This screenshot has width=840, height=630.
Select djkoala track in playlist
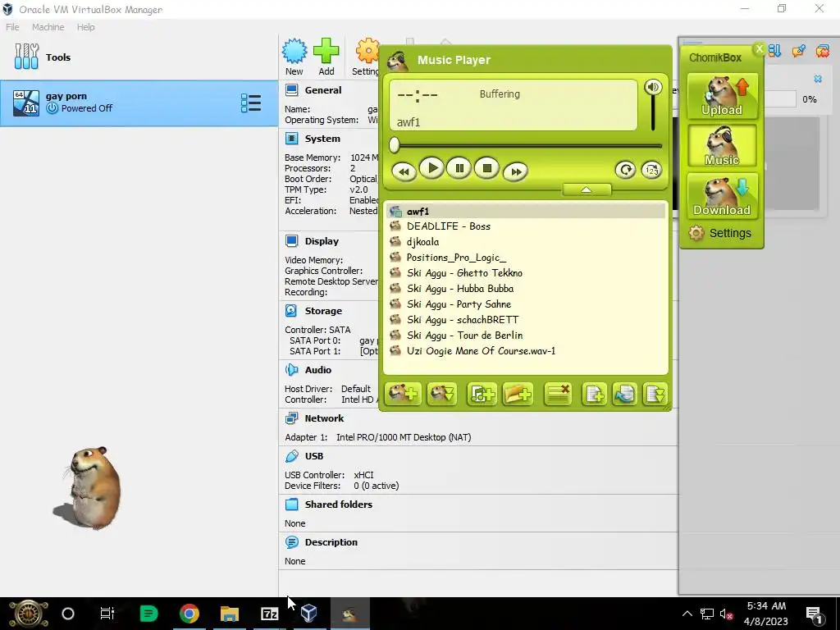(526, 242)
